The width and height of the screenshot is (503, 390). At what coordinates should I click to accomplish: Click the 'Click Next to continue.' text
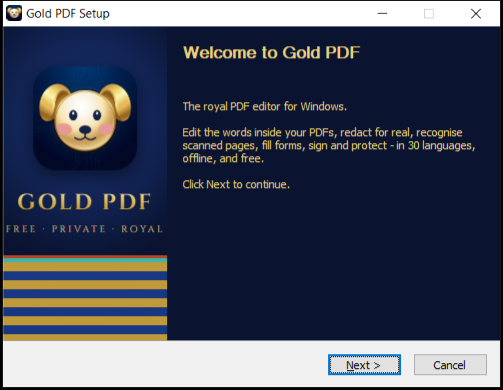click(236, 184)
